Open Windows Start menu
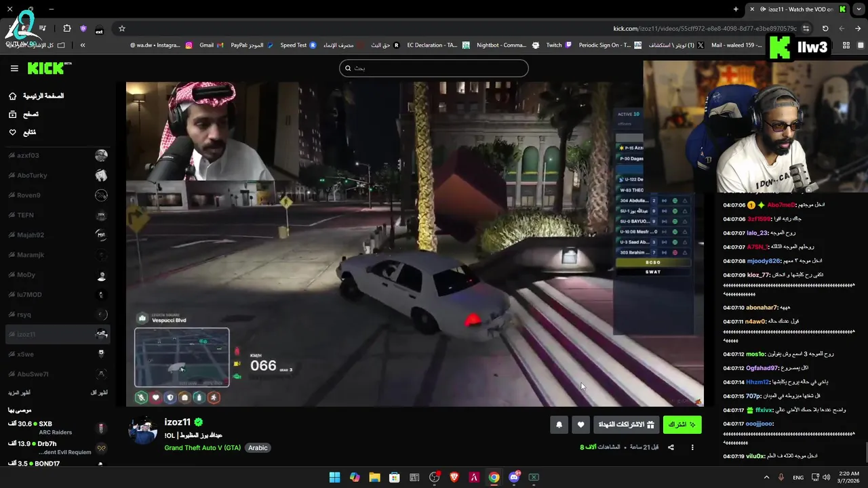 click(x=334, y=477)
